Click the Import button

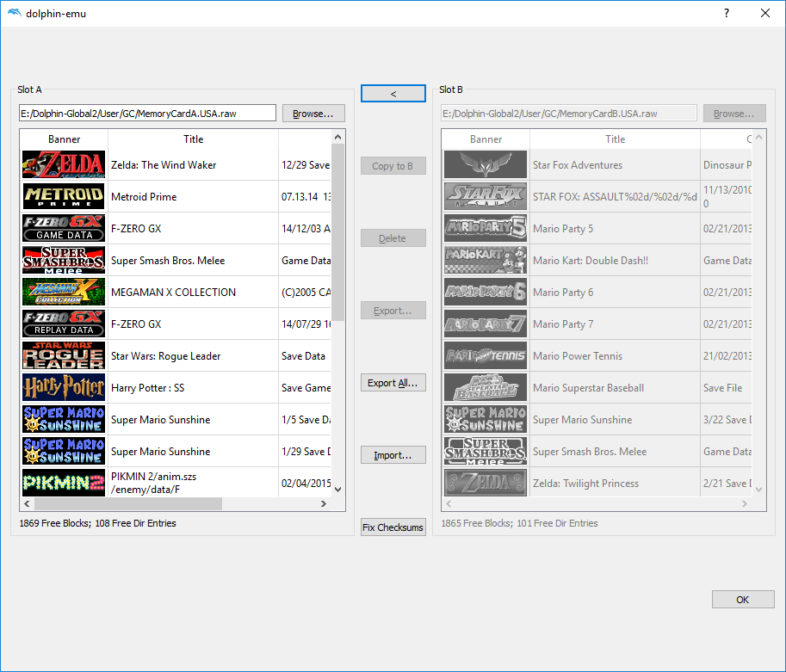click(393, 453)
